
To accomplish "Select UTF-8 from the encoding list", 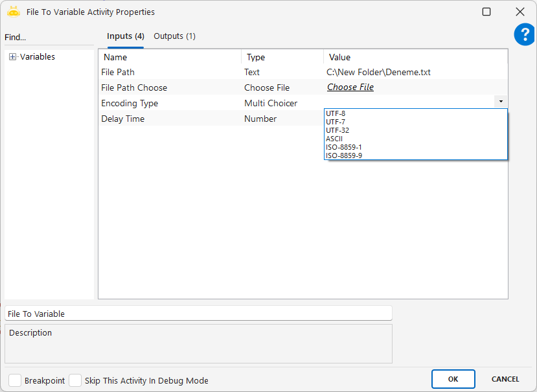I will click(336, 113).
